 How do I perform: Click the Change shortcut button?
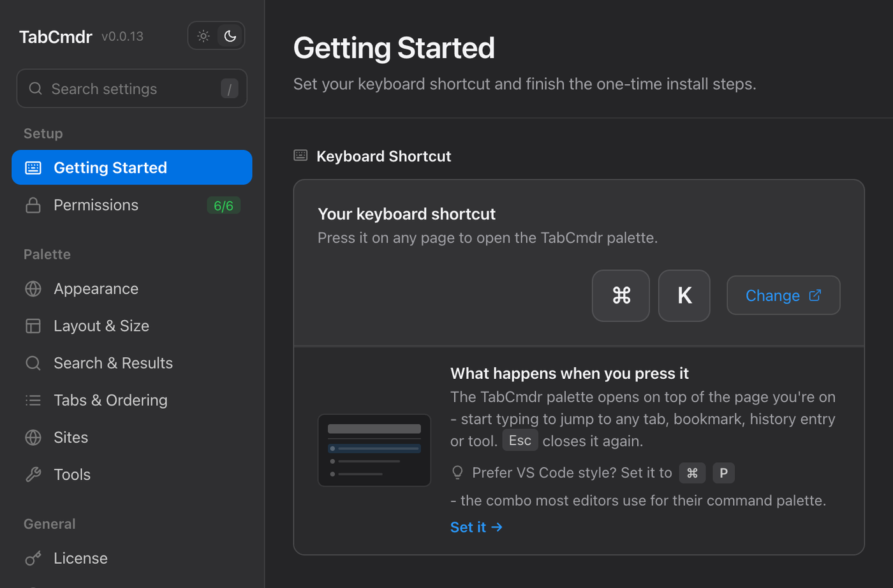pos(783,295)
